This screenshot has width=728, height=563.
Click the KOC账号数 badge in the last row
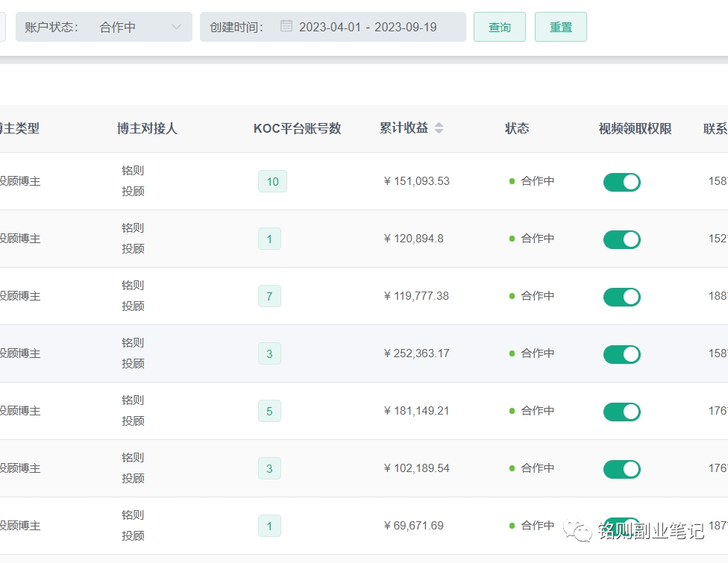tap(269, 526)
